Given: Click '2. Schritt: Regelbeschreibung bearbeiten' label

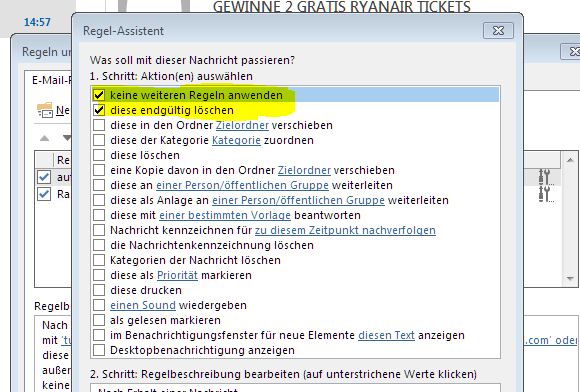Looking at the screenshot, I should click(x=283, y=374).
